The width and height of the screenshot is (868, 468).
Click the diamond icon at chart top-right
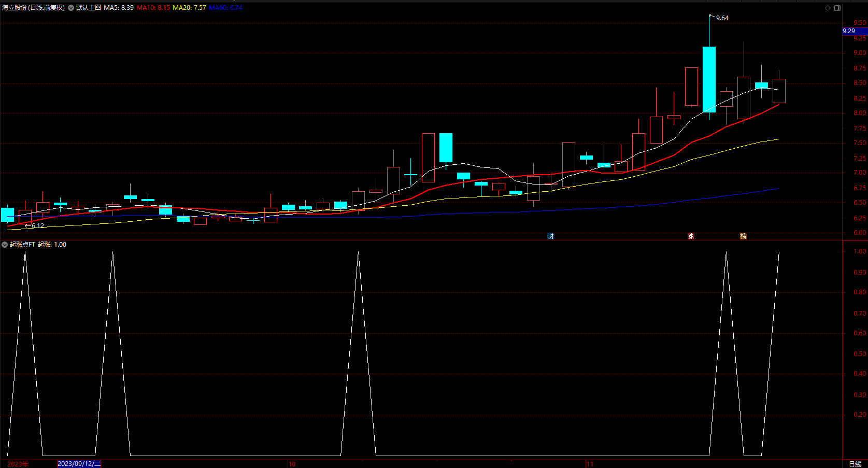point(828,8)
